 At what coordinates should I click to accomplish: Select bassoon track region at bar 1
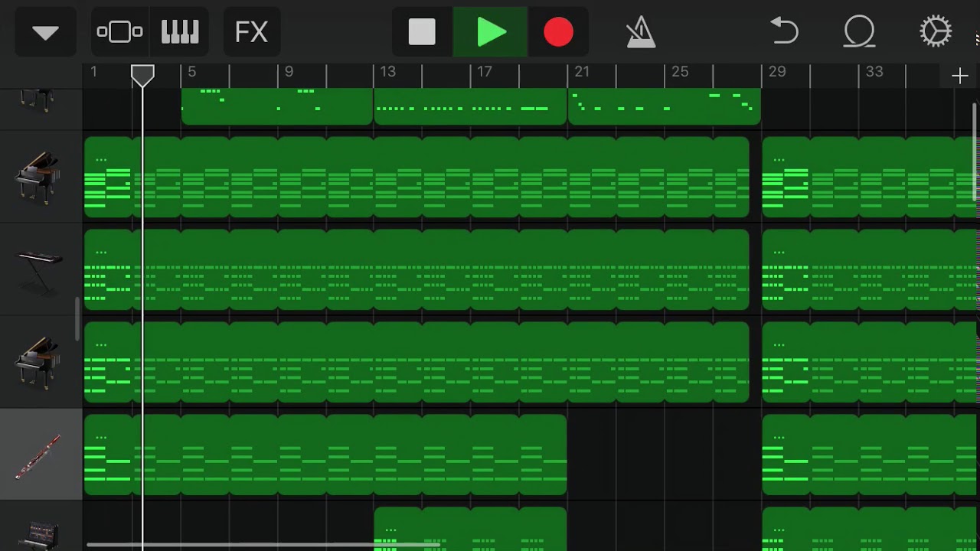click(325, 455)
